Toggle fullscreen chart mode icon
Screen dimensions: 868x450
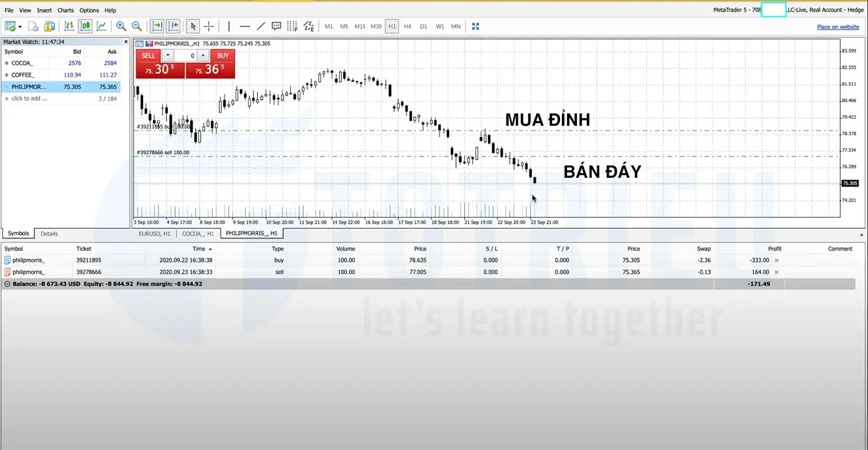click(x=476, y=26)
